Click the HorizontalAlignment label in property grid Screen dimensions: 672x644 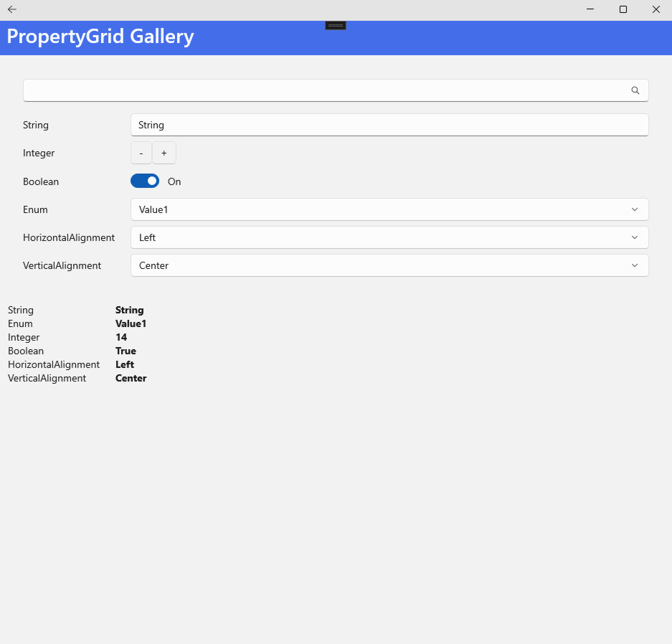tap(69, 238)
